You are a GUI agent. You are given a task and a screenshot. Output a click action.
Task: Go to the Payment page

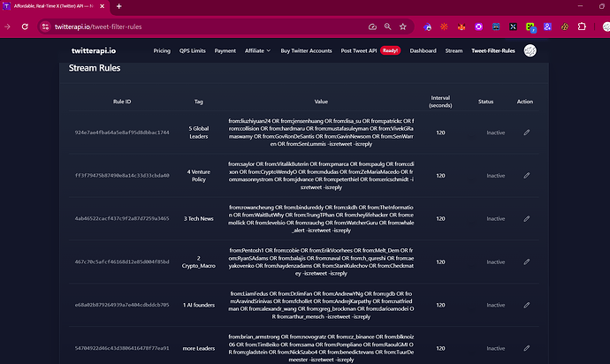point(225,50)
